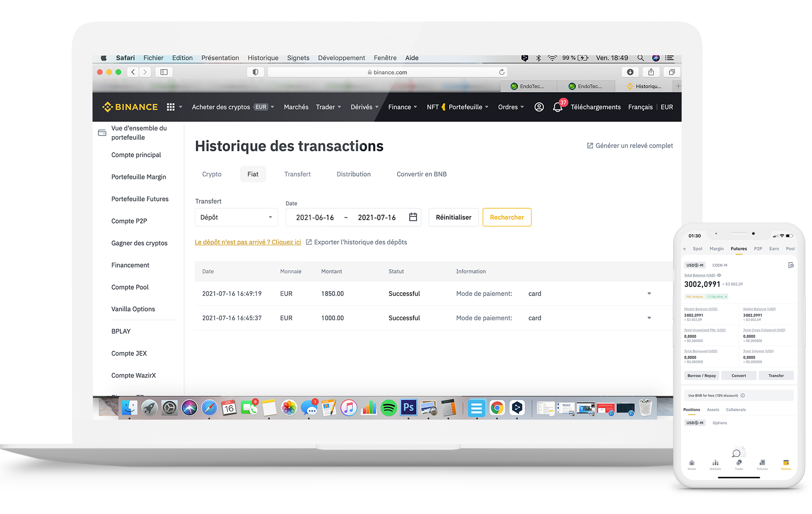Click the Safari page reload icon

tap(502, 72)
